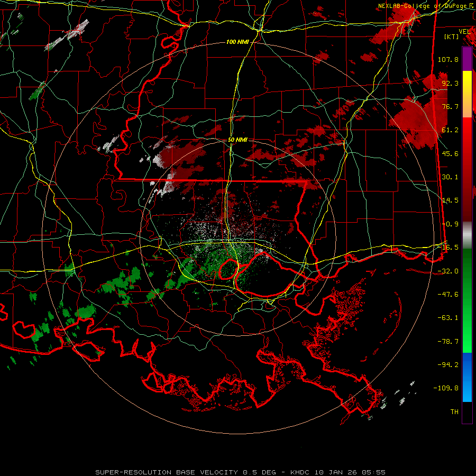Select the -78.7 scale value
The image size is (476, 476).
tap(448, 342)
